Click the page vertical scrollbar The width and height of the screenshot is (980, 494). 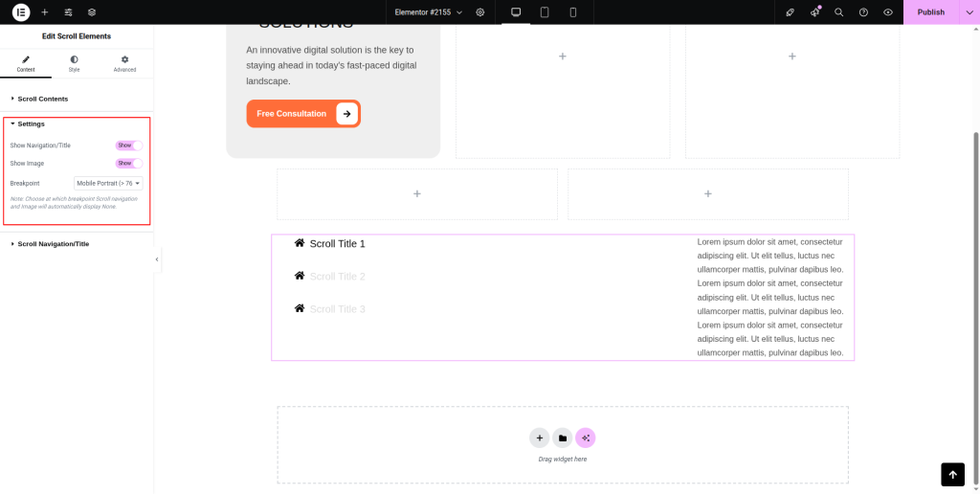(x=976, y=306)
